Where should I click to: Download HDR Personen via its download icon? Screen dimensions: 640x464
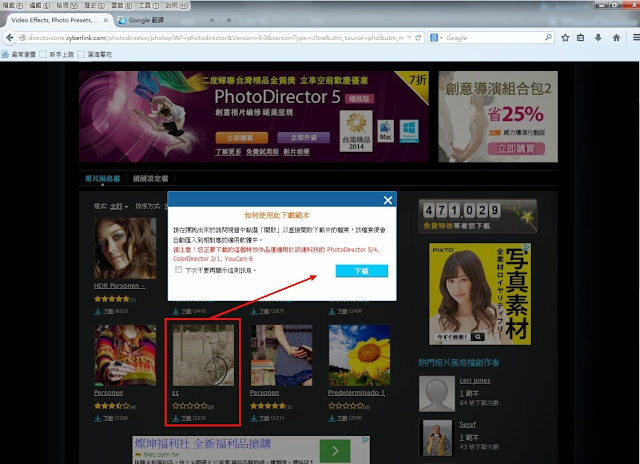[x=98, y=311]
